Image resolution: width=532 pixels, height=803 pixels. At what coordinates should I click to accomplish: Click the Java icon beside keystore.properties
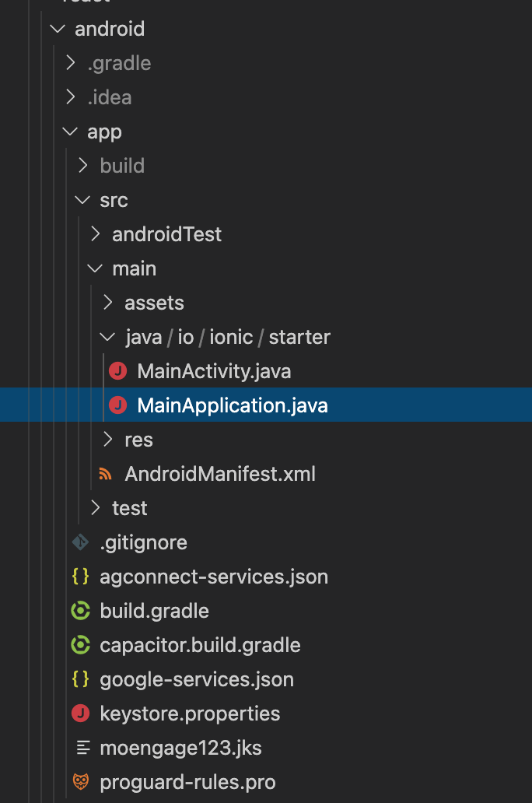click(80, 714)
